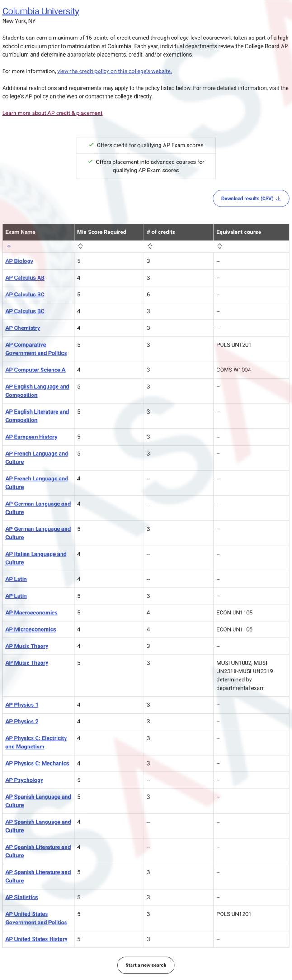Go to AP Statistics exam page
Image resolution: width=292 pixels, height=980 pixels.
pos(22,898)
